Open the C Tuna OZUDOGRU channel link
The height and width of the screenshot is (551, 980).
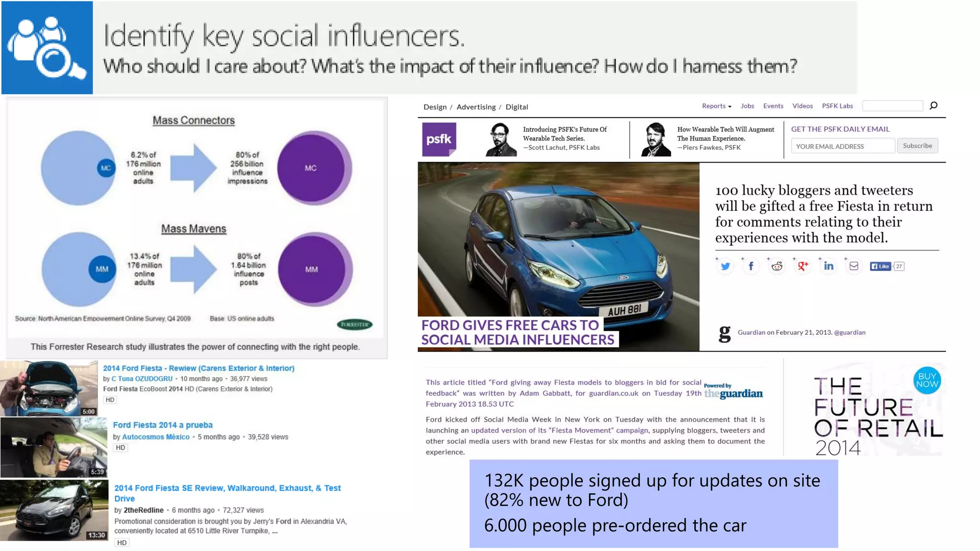pyautogui.click(x=142, y=379)
